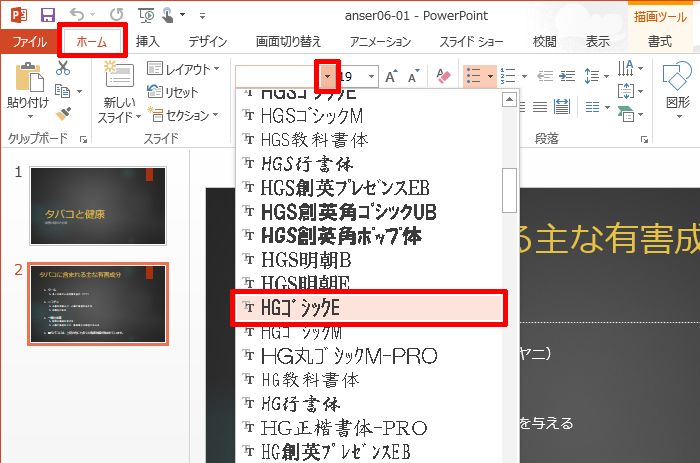Choose HGS教科書体 font
This screenshot has height=463, width=700.
tap(368, 140)
